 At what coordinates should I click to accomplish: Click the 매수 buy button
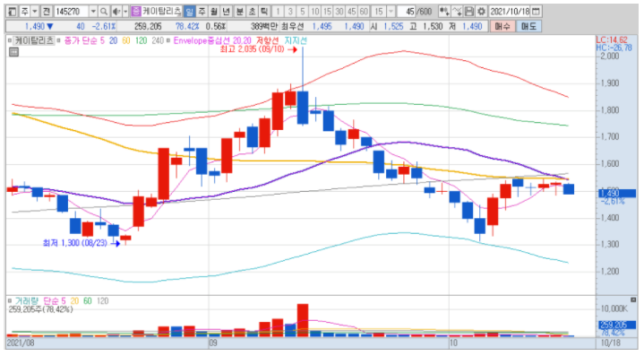click(x=502, y=26)
